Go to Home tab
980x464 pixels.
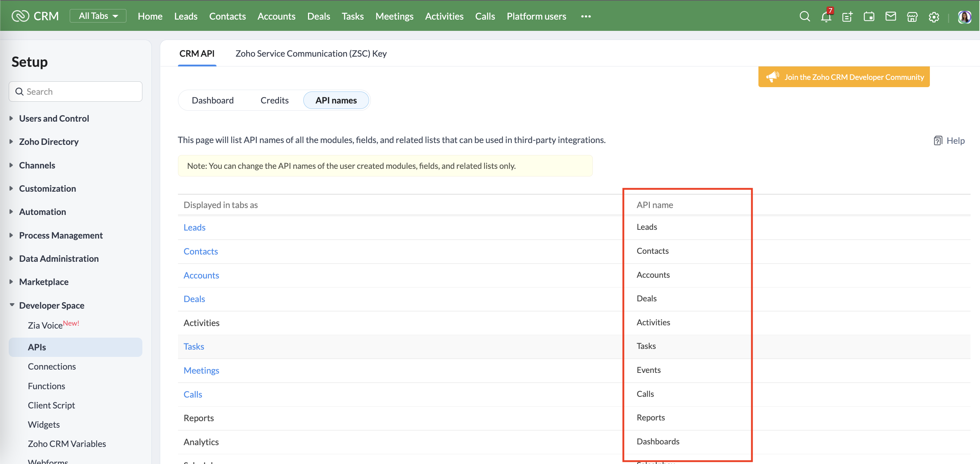(x=150, y=16)
